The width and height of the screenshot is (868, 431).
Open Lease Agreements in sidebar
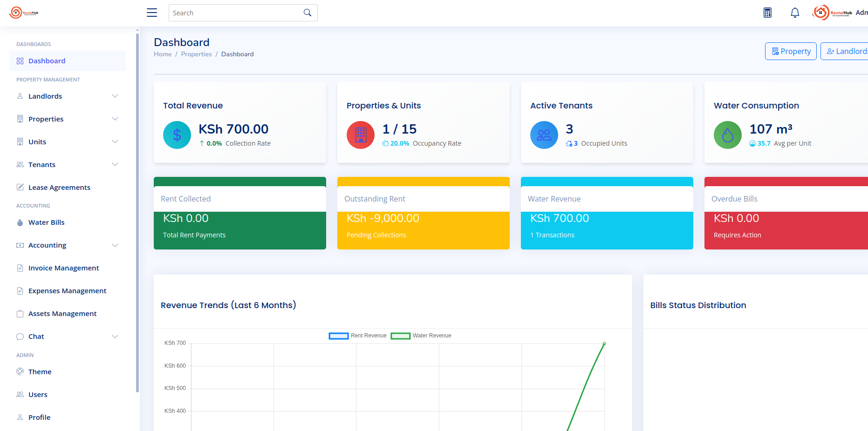point(59,188)
